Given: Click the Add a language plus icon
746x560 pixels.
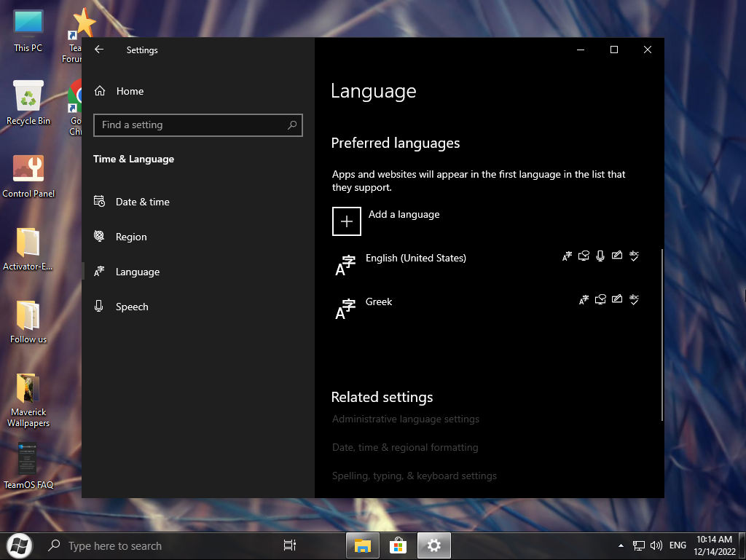Looking at the screenshot, I should (x=347, y=221).
